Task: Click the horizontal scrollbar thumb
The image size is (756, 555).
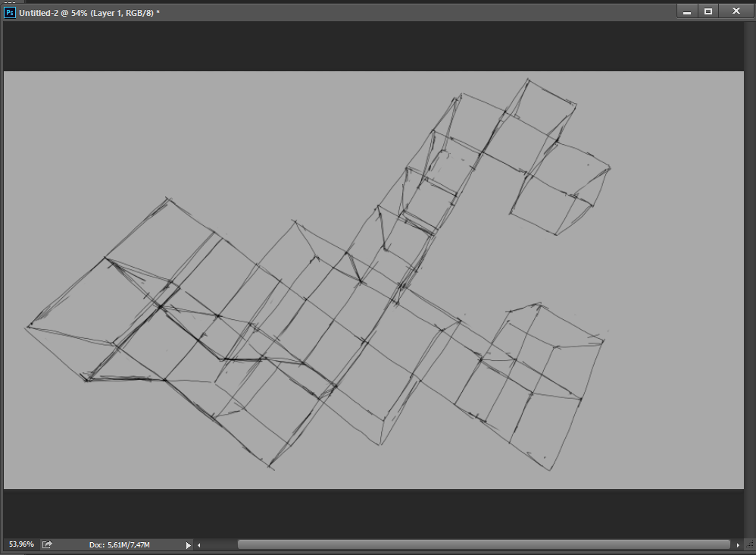Action: tap(483, 544)
